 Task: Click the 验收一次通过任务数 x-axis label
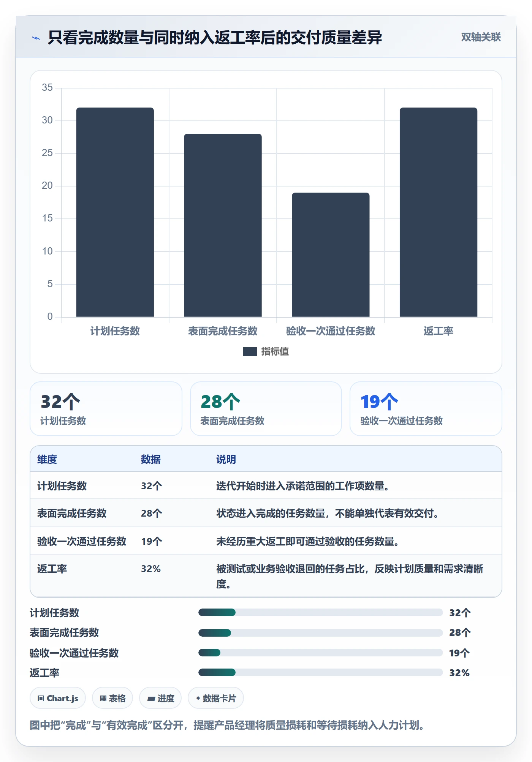pyautogui.click(x=331, y=331)
